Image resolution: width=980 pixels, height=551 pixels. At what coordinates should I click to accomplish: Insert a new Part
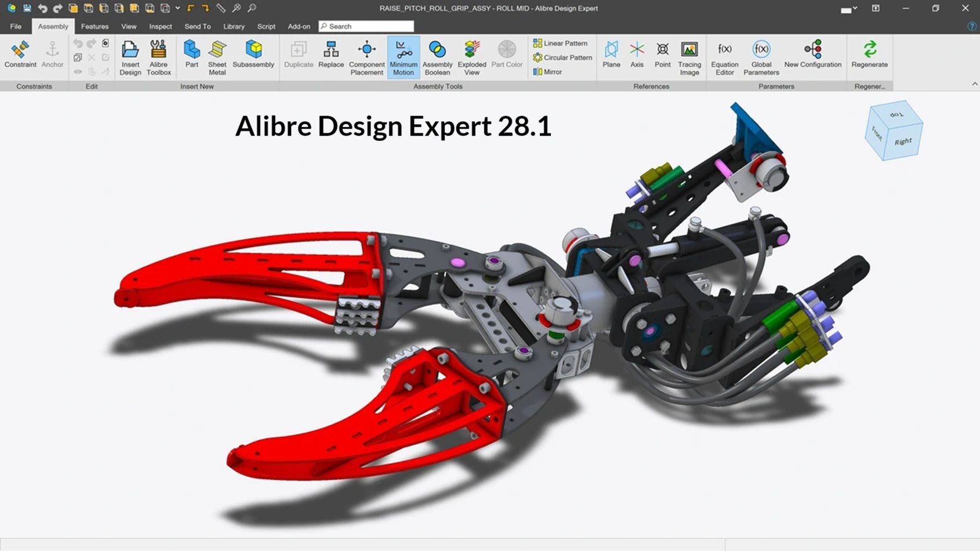tap(191, 55)
